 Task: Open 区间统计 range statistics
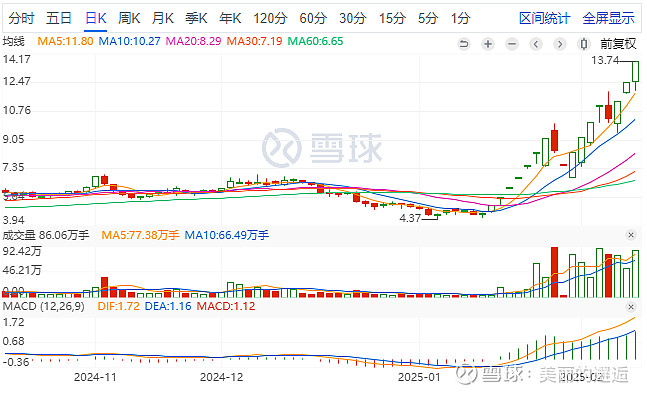(x=545, y=18)
